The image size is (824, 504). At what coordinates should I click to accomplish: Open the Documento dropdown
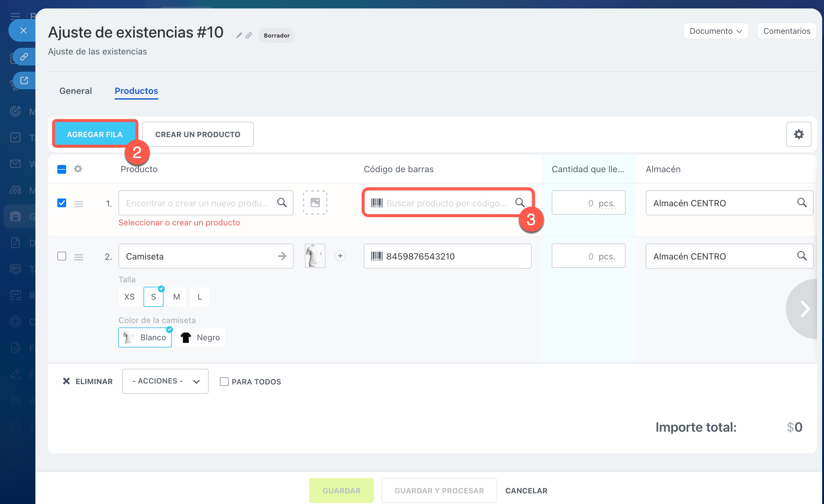point(715,31)
